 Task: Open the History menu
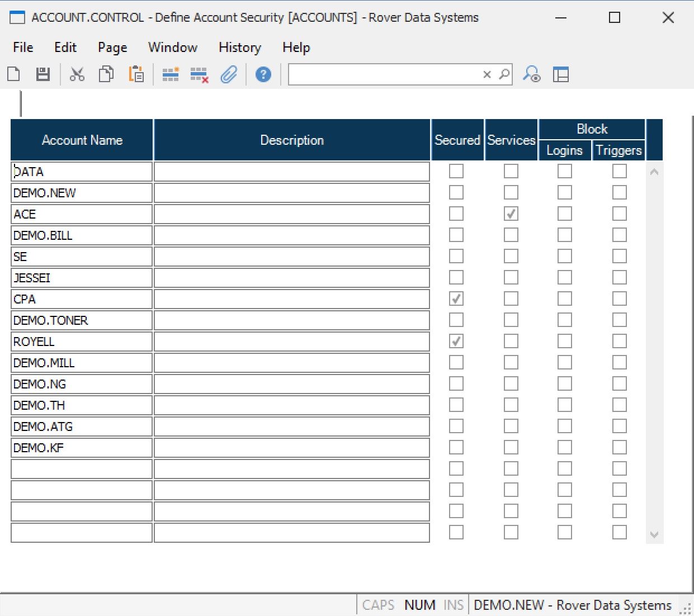point(239,48)
